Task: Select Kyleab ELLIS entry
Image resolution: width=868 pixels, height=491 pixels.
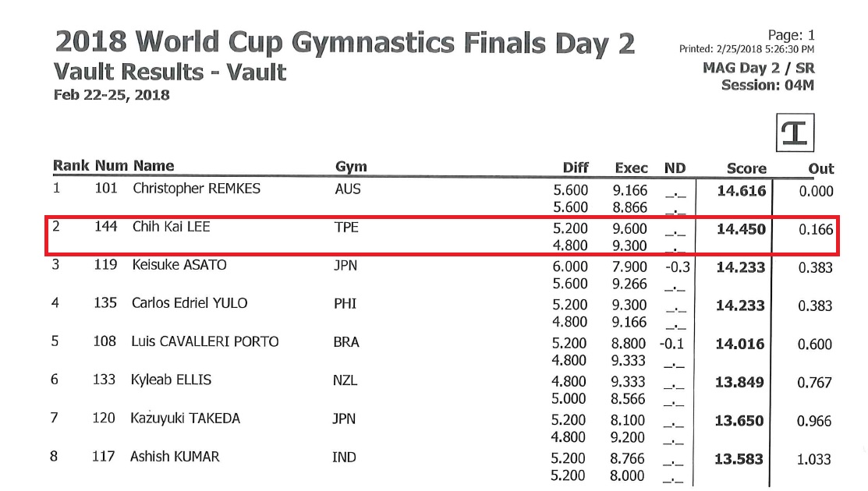Action: point(171,380)
